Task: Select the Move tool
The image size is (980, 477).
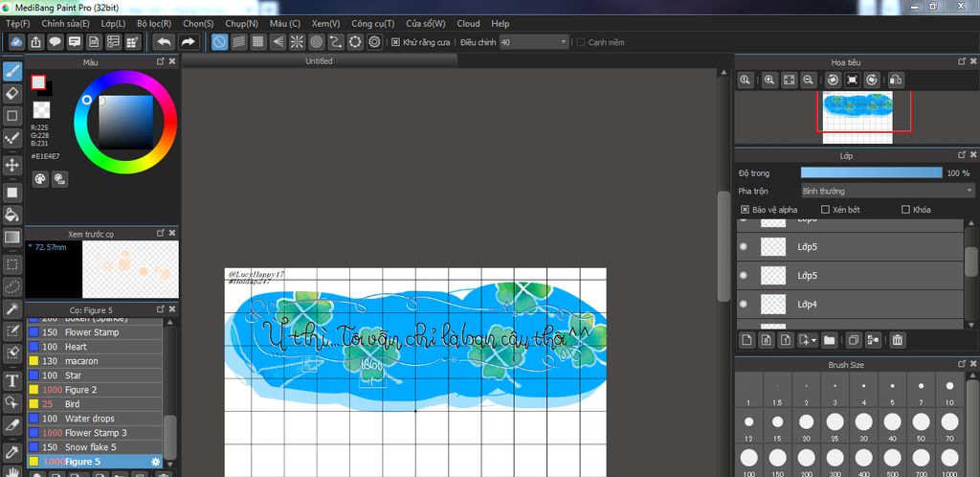Action: click(x=11, y=166)
